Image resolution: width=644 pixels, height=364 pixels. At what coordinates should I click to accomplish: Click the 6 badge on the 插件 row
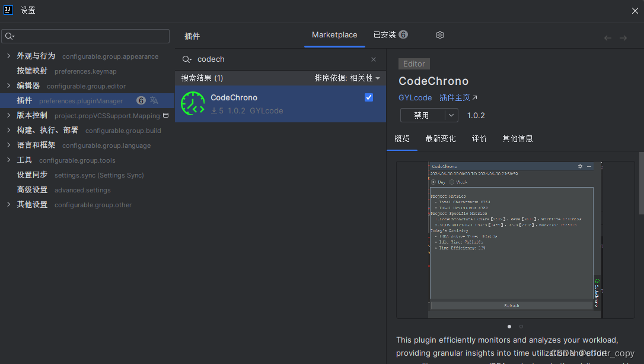141,100
